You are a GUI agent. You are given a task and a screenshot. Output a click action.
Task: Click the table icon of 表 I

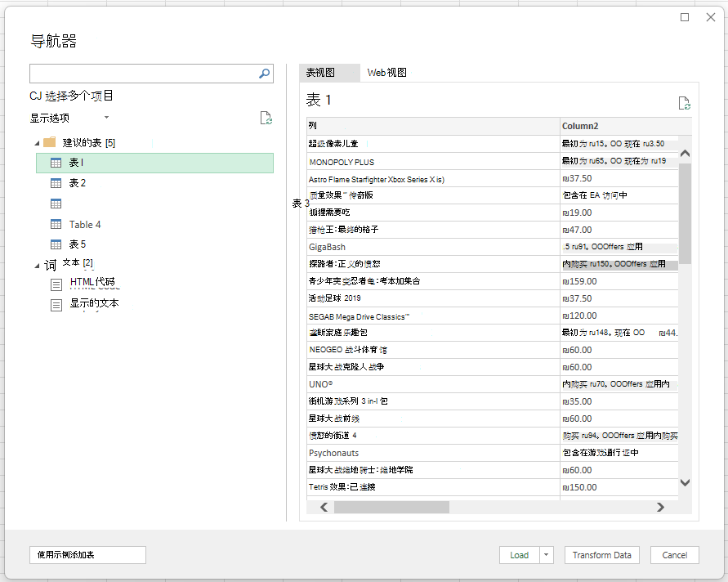click(56, 163)
